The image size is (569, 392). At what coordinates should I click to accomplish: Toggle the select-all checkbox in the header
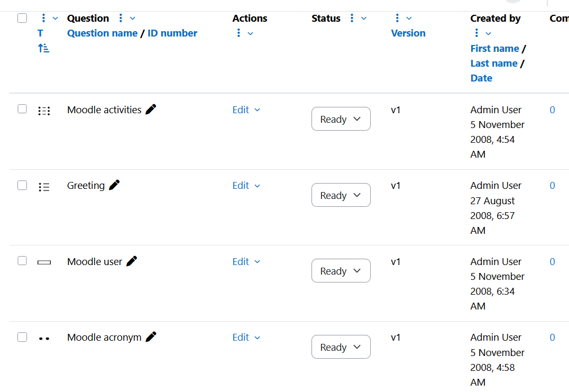click(x=22, y=18)
